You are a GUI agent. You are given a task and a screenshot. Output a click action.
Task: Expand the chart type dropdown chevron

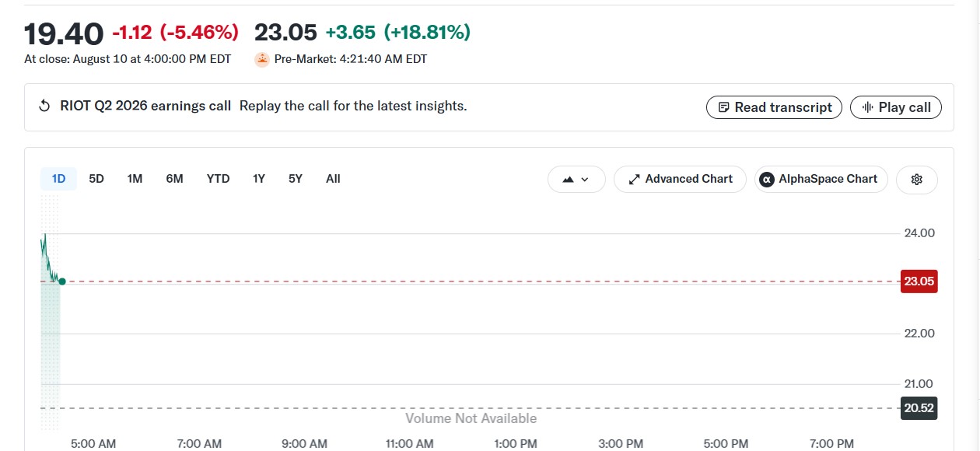coord(585,180)
